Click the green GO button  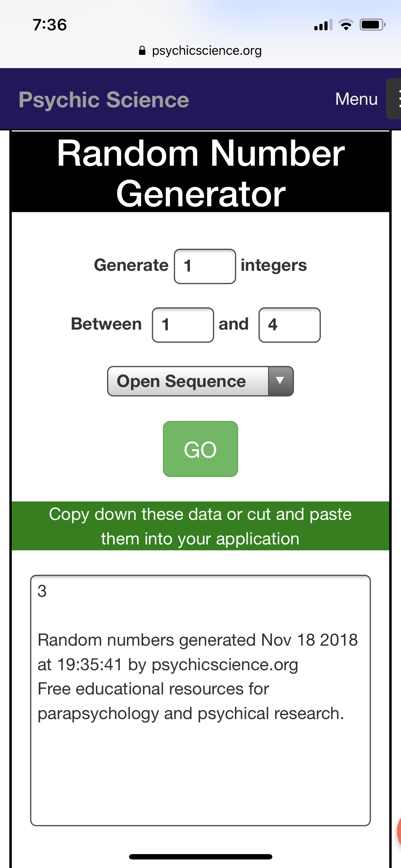click(200, 449)
